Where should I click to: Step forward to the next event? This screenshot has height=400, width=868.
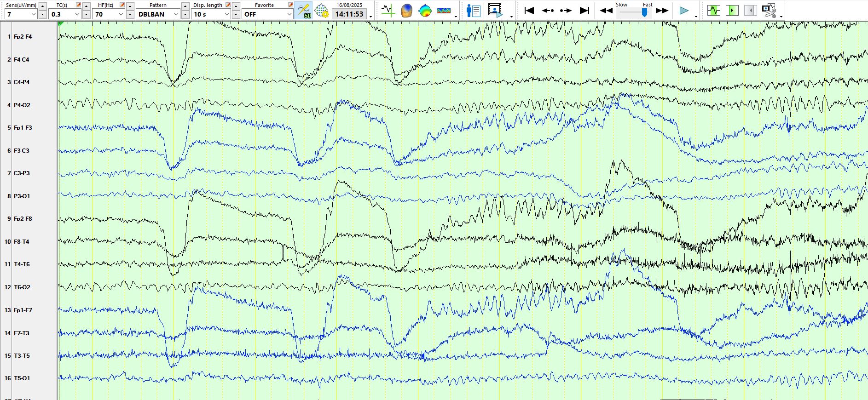pos(566,10)
